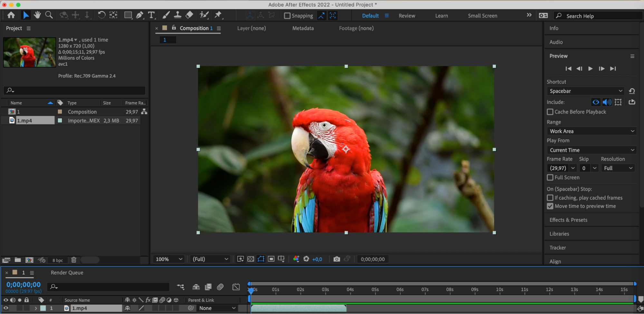
Task: Click the 1.mp4 layer label color
Action: click(x=43, y=308)
